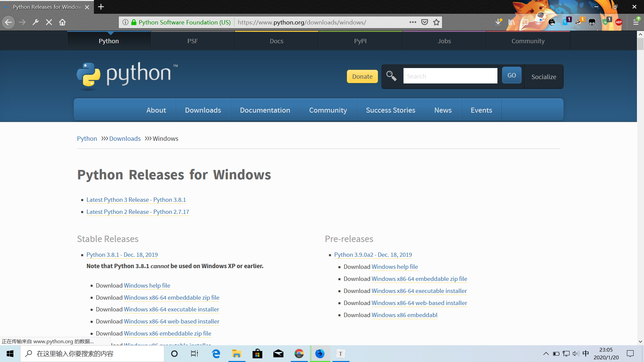Open Privacy Badger extension

pyautogui.click(x=579, y=21)
